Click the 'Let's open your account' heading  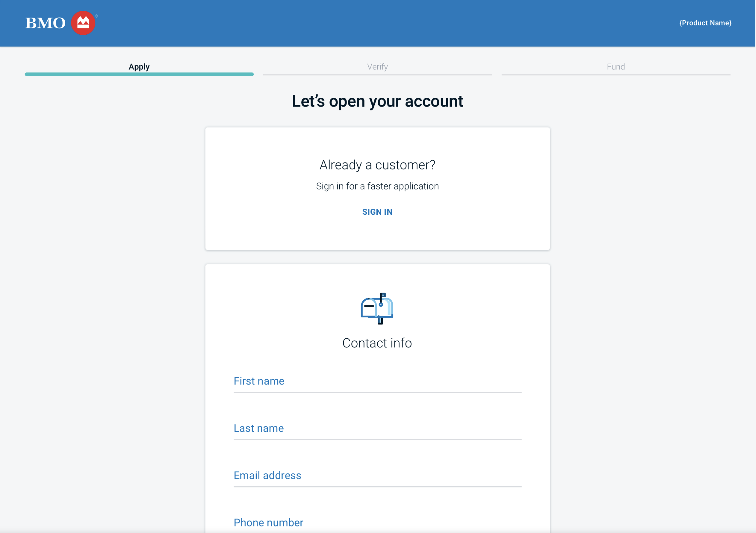[377, 101]
